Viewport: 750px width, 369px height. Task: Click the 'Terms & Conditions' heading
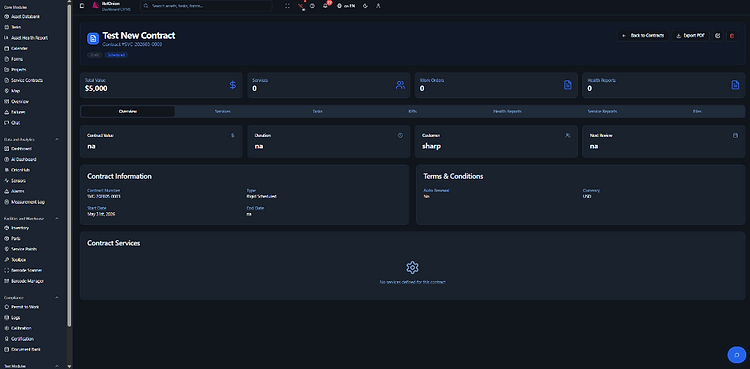[453, 176]
